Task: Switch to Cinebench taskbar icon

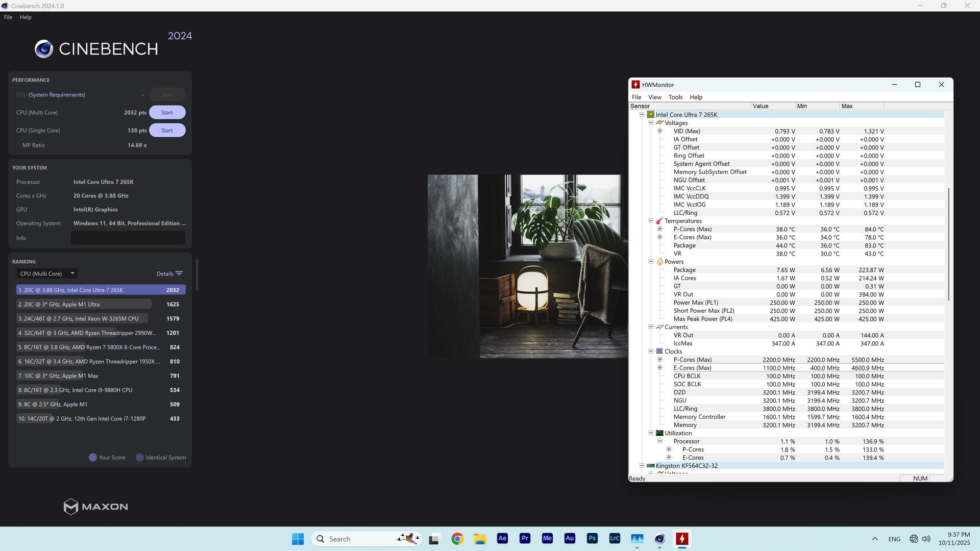Action: tap(659, 538)
